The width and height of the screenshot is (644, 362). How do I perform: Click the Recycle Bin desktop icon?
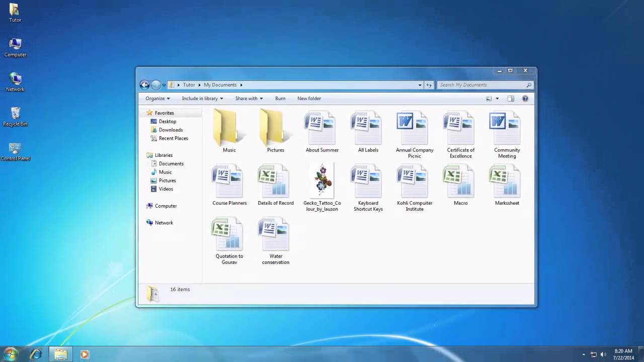point(15,117)
